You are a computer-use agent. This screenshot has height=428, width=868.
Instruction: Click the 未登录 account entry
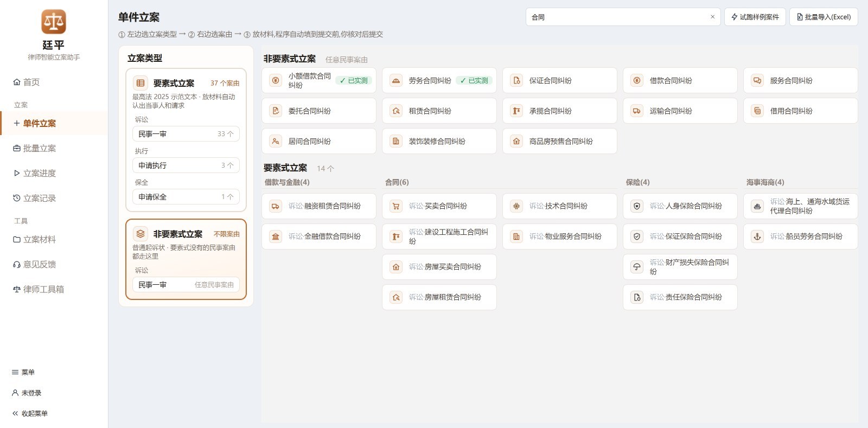click(27, 393)
